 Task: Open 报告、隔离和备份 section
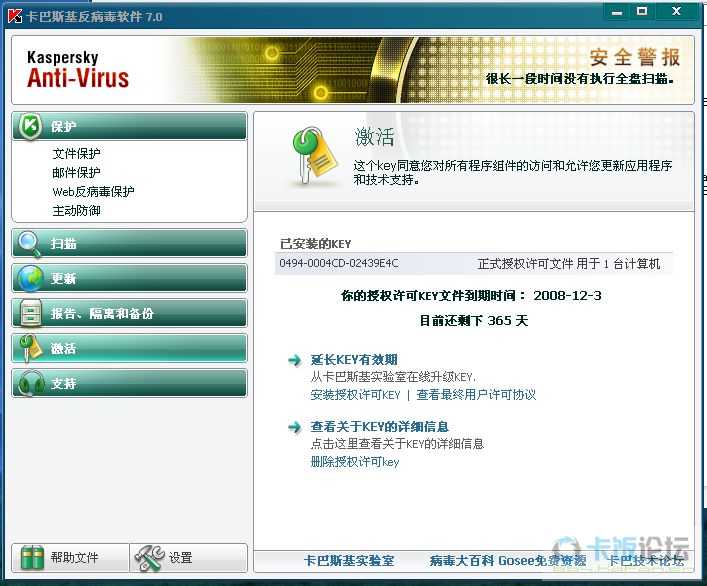click(x=129, y=313)
